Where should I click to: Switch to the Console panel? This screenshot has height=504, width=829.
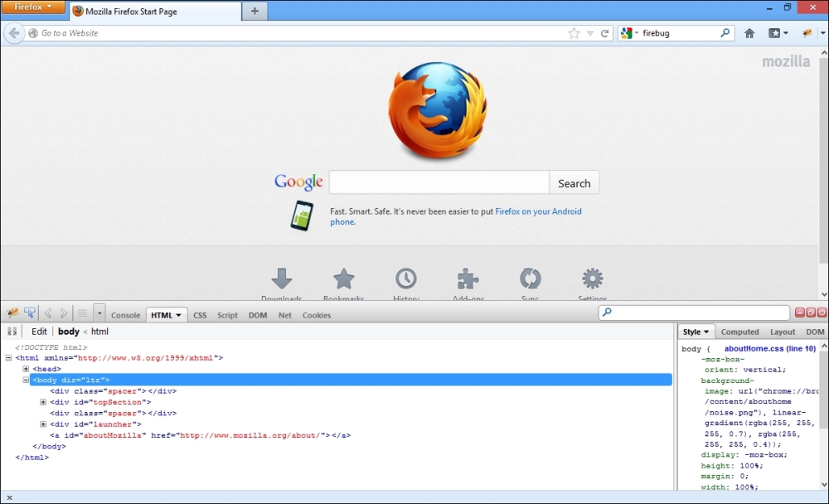(125, 315)
